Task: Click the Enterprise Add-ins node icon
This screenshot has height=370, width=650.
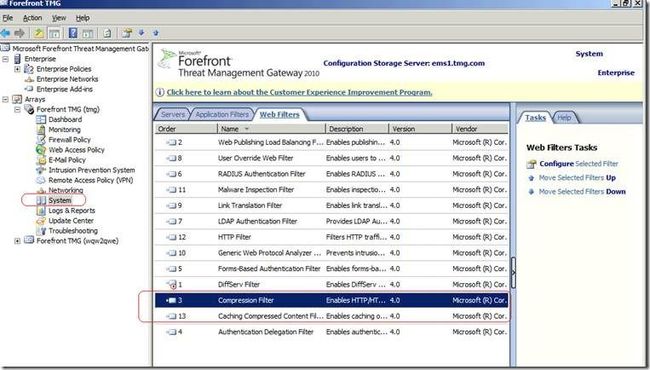Action: [29, 89]
